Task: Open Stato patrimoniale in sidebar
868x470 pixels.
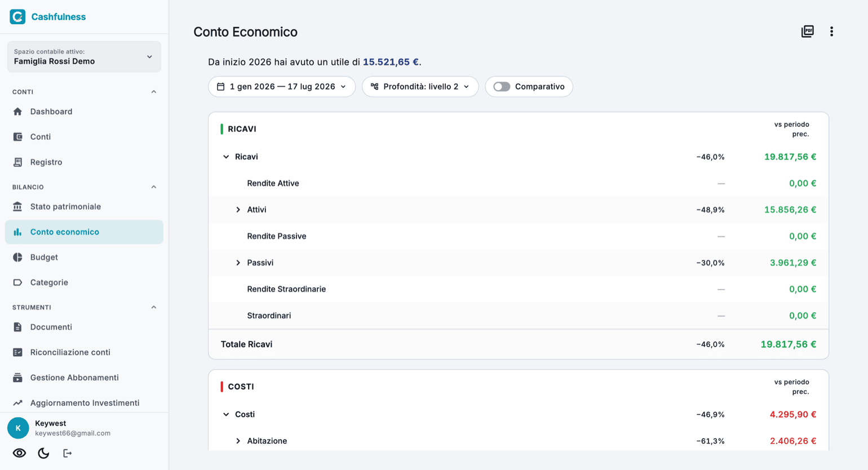Action: 84,207
